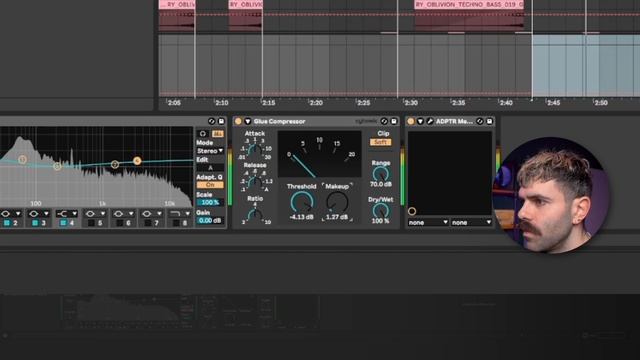Select filter node 7 on EQ curve

[x=115, y=164]
